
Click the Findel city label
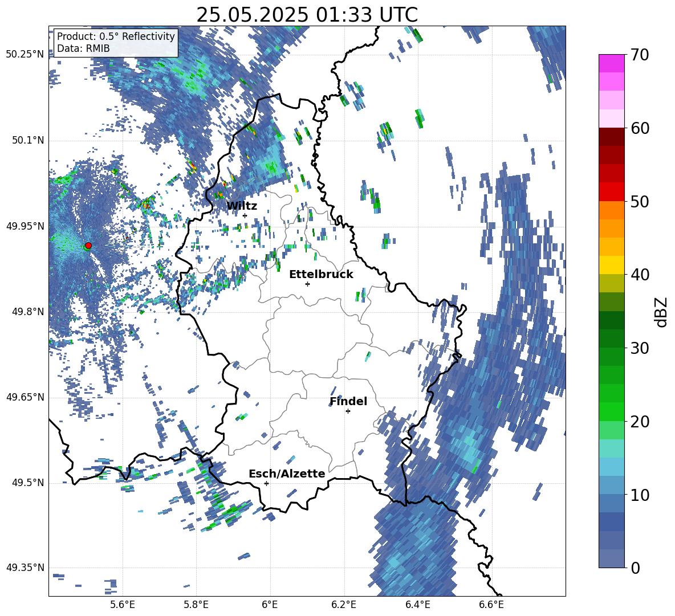pyautogui.click(x=348, y=401)
